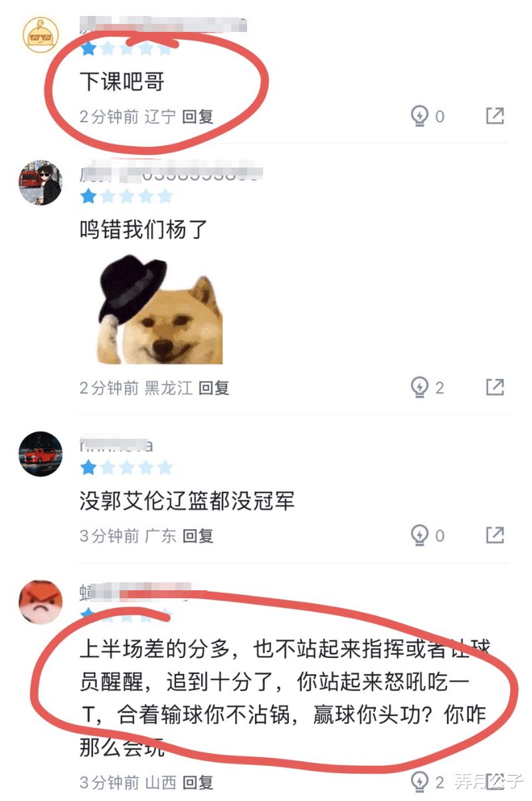Tap the lightbulb like icon on 山西 comment

click(419, 782)
